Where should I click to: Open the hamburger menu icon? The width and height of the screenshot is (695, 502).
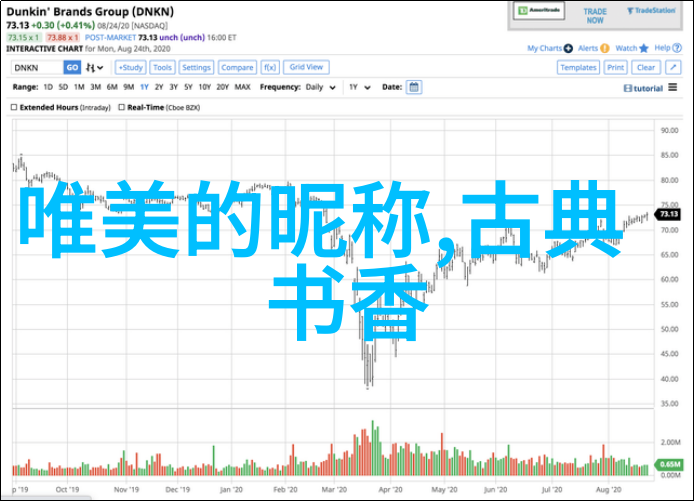(673, 87)
